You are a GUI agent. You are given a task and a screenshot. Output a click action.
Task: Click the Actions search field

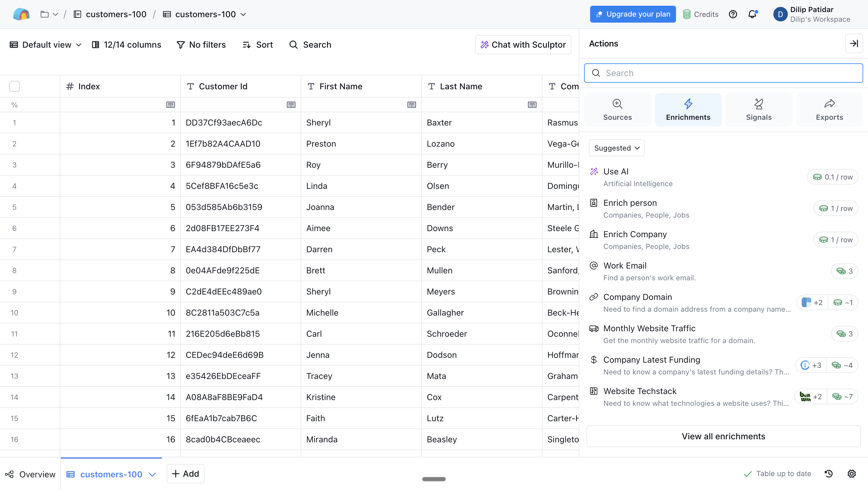click(723, 73)
